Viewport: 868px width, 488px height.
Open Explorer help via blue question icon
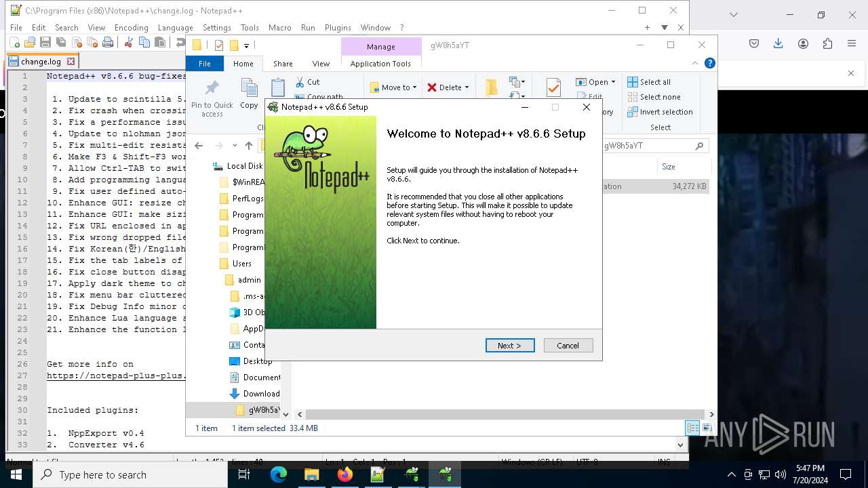[x=710, y=63]
